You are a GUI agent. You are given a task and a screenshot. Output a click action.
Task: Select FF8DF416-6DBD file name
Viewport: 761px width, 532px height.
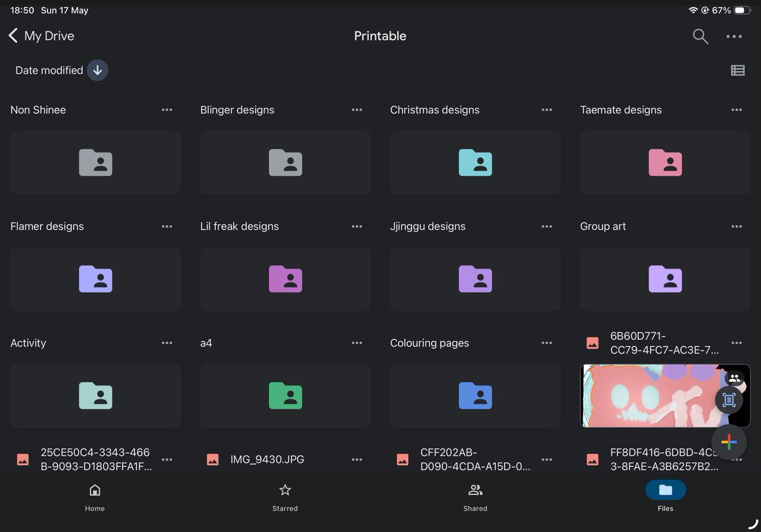point(665,459)
